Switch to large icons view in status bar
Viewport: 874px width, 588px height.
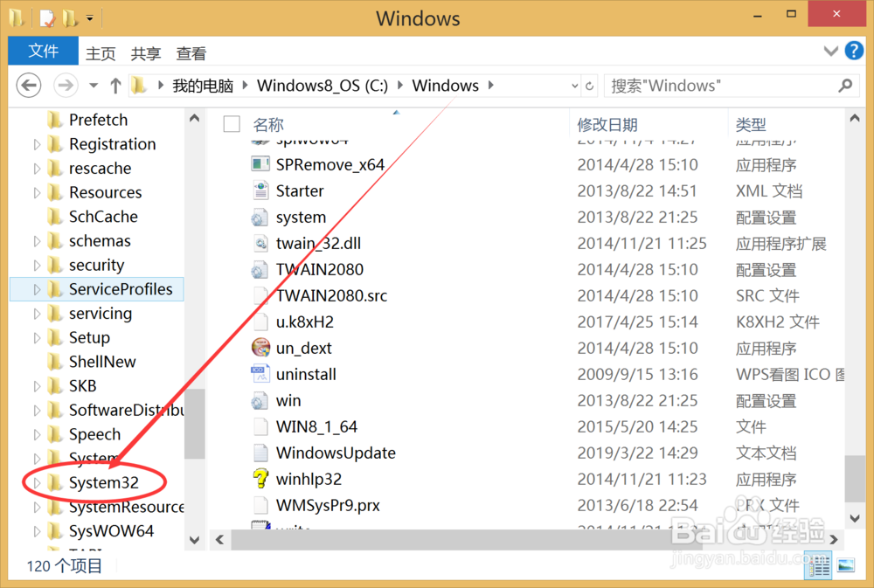pyautogui.click(x=845, y=565)
